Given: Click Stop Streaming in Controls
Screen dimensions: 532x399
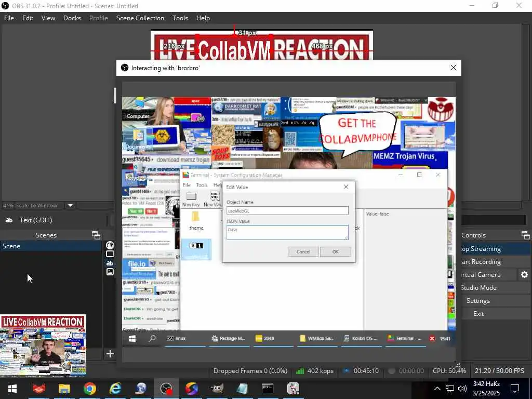Looking at the screenshot, I should click(495, 249).
